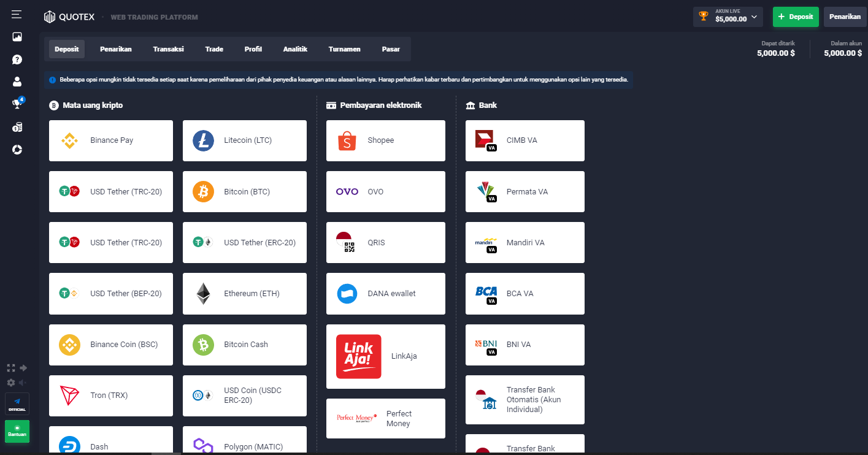The image size is (868, 455).
Task: Select BNI VA bank option
Action: [525, 345]
